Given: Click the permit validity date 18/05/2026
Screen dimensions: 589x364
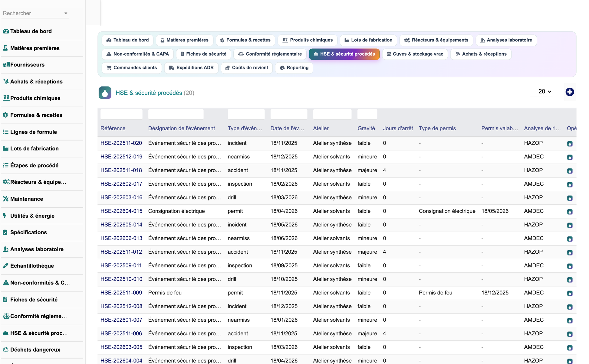Looking at the screenshot, I should [495, 211].
